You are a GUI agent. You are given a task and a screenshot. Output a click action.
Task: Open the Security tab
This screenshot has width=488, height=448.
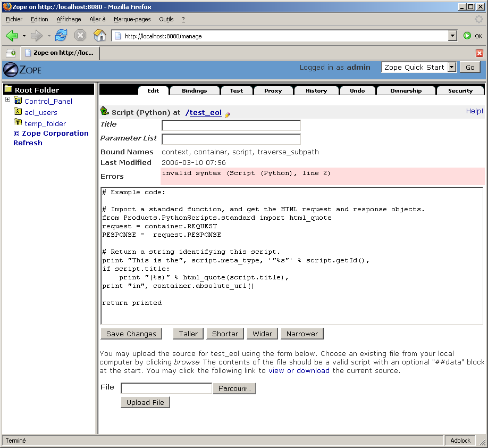coord(460,90)
